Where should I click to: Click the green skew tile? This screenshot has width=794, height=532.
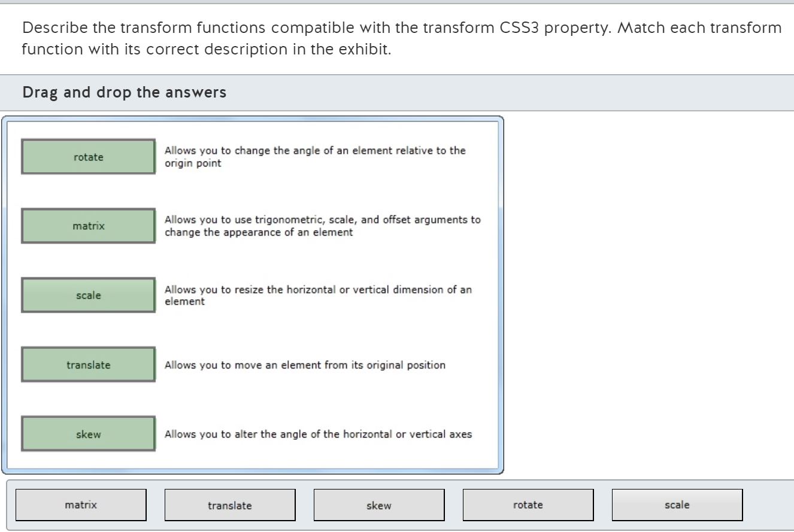(x=88, y=434)
